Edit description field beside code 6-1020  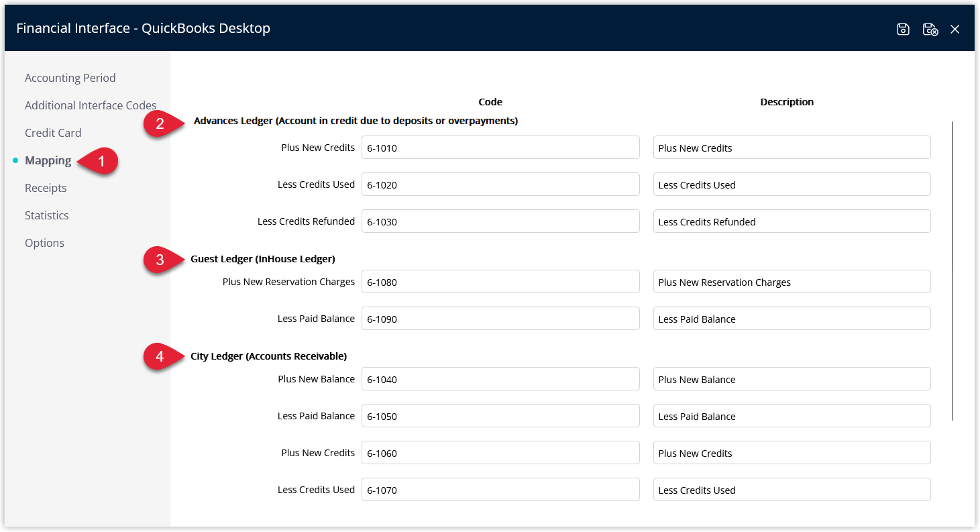point(792,184)
